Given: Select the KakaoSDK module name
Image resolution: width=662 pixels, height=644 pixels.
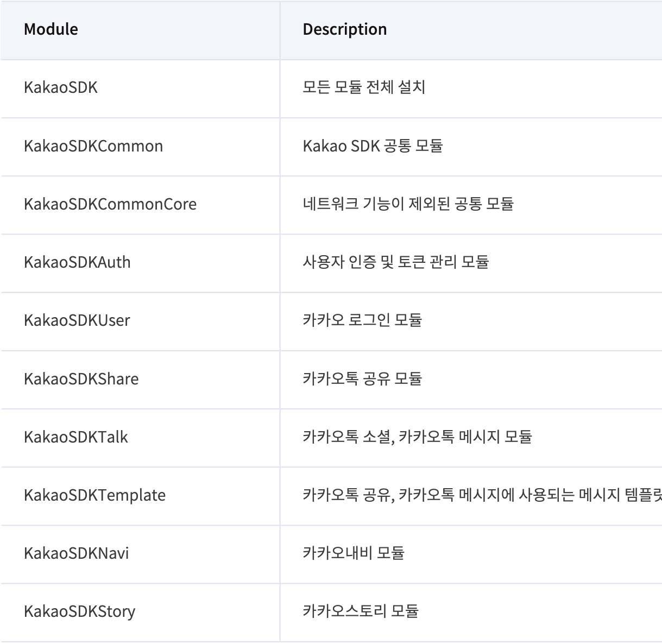Looking at the screenshot, I should click(x=61, y=87).
